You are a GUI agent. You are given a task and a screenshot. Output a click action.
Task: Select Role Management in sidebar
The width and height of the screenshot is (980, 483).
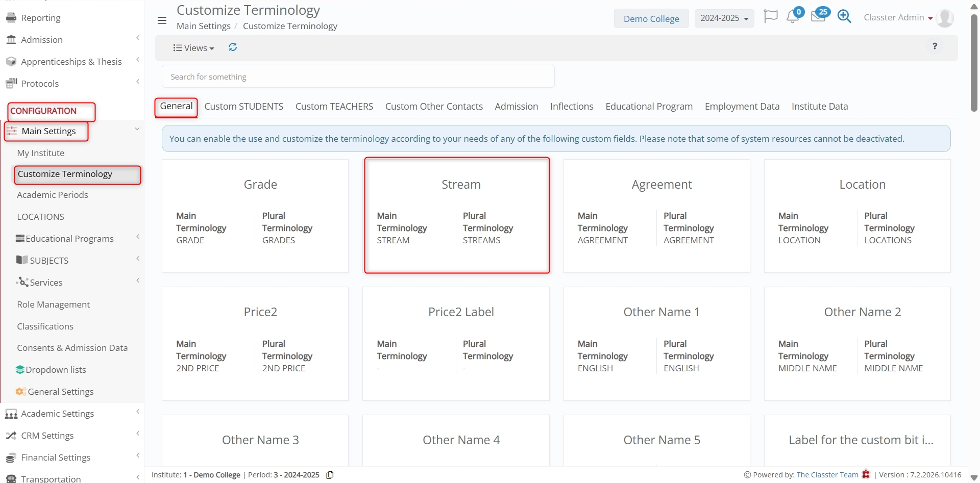click(x=54, y=304)
